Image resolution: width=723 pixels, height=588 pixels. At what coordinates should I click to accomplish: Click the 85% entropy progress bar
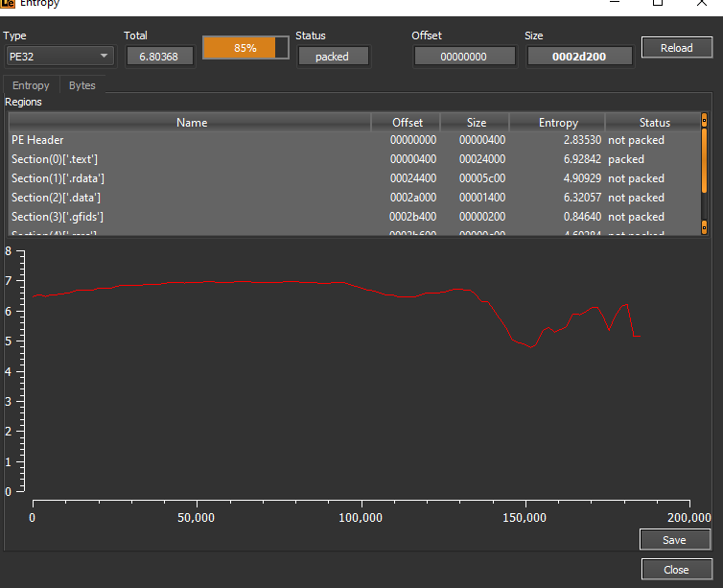245,48
